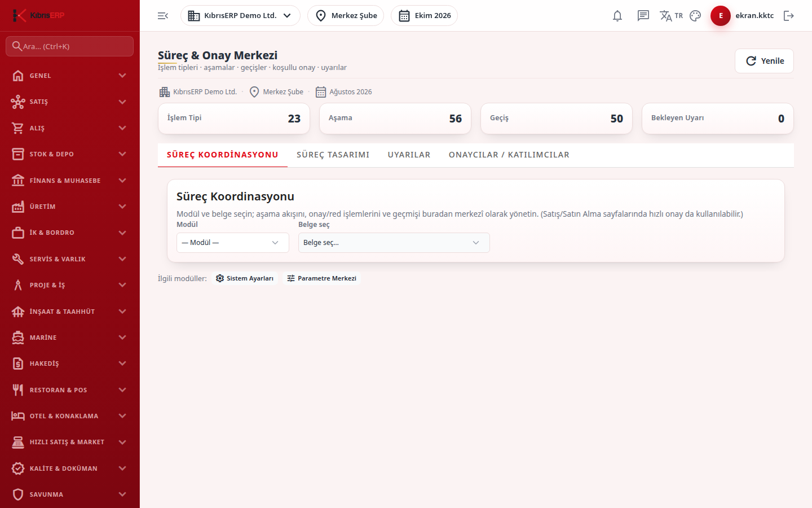The width and height of the screenshot is (812, 508).
Task: Focus the Ara search field
Action: coord(70,46)
